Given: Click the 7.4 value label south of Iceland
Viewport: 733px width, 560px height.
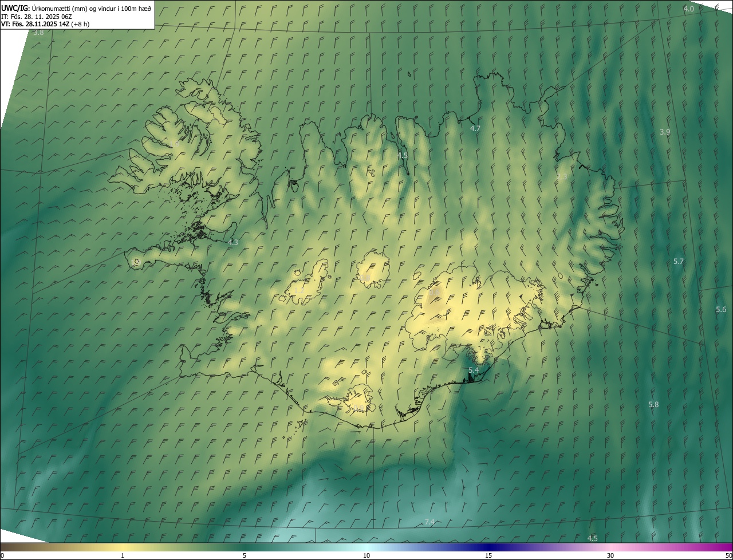Looking at the screenshot, I should (429, 522).
